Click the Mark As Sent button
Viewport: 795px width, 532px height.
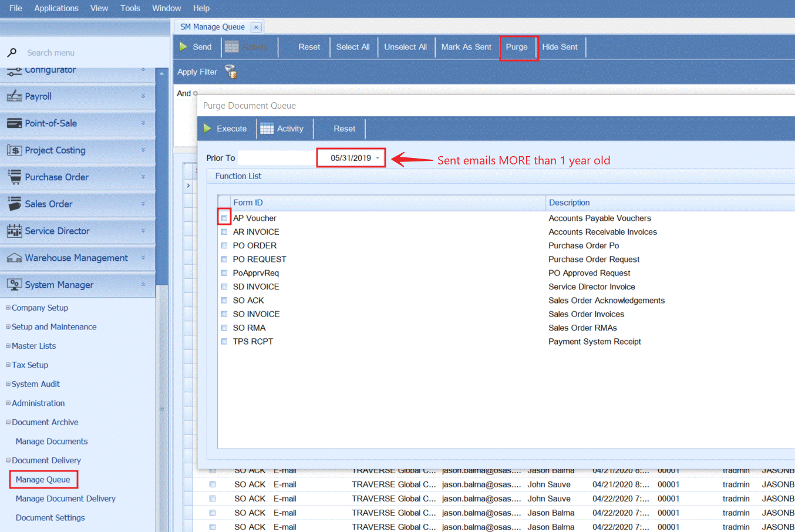pos(466,47)
